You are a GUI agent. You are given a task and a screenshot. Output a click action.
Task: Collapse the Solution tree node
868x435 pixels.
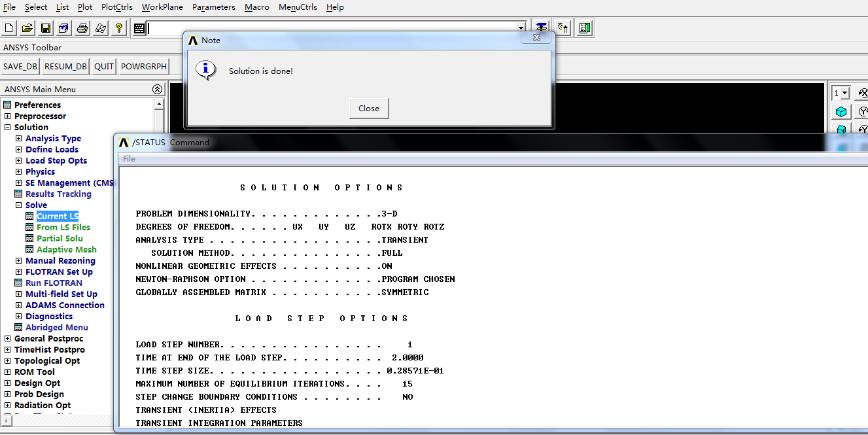7,127
